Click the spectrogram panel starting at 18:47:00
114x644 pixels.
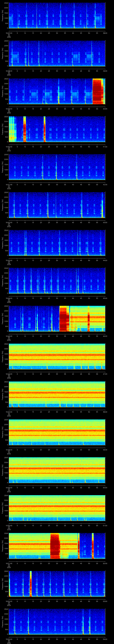[x=57, y=394]
